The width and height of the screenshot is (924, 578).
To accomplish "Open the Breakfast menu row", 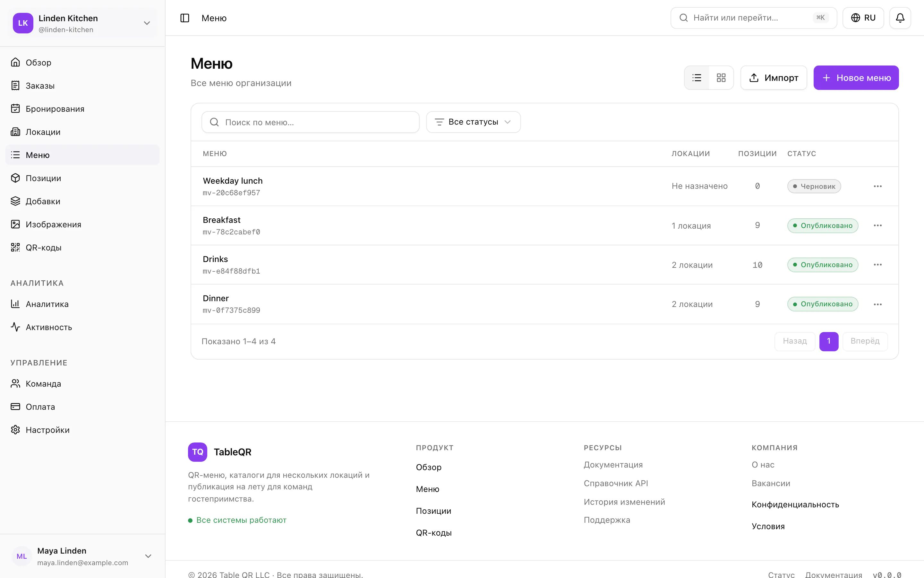I will [x=544, y=225].
